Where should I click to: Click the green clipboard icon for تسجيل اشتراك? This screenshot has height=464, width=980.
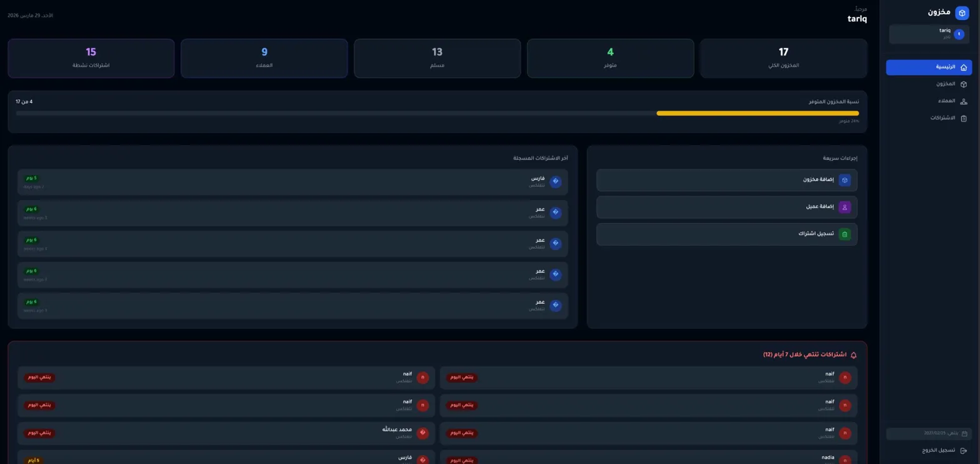point(845,235)
